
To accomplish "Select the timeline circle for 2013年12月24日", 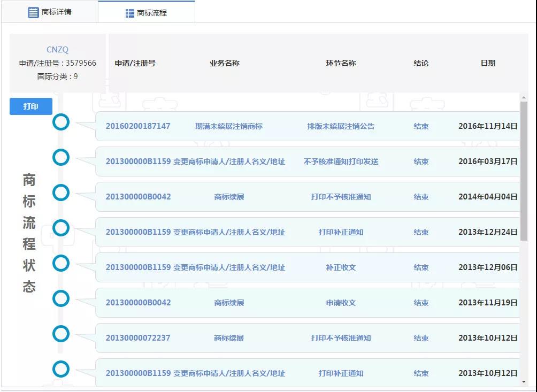I will [x=61, y=228].
